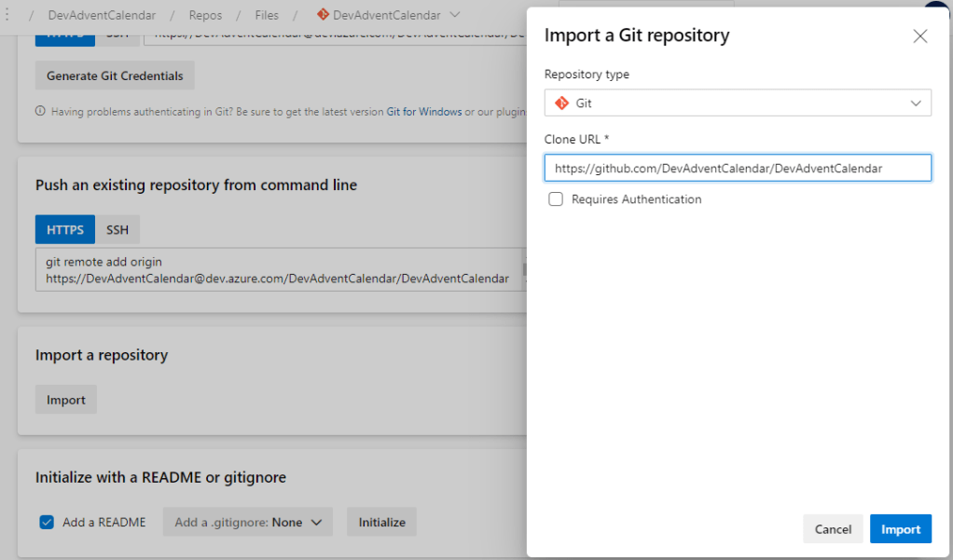
Task: Expand the DevAdventCalendar repository selector chevron
Action: (455, 15)
